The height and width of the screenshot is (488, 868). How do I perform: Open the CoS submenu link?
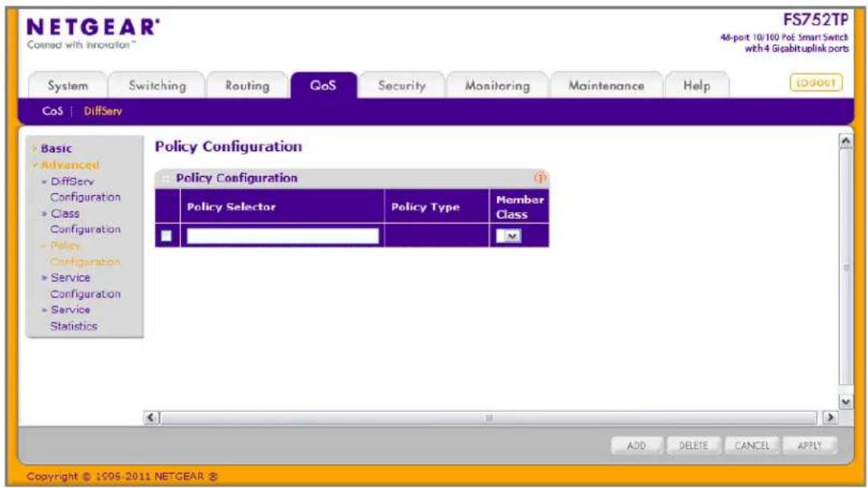(53, 111)
